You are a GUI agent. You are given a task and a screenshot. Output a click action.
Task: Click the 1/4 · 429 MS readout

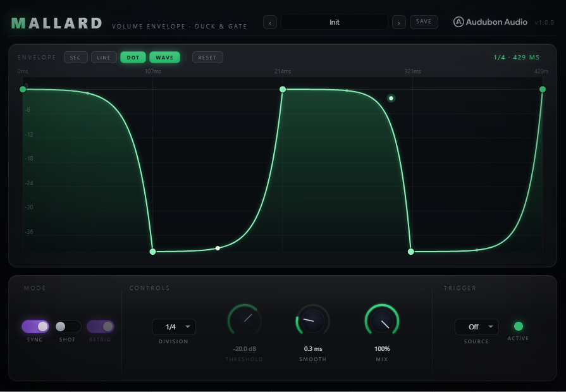click(517, 58)
